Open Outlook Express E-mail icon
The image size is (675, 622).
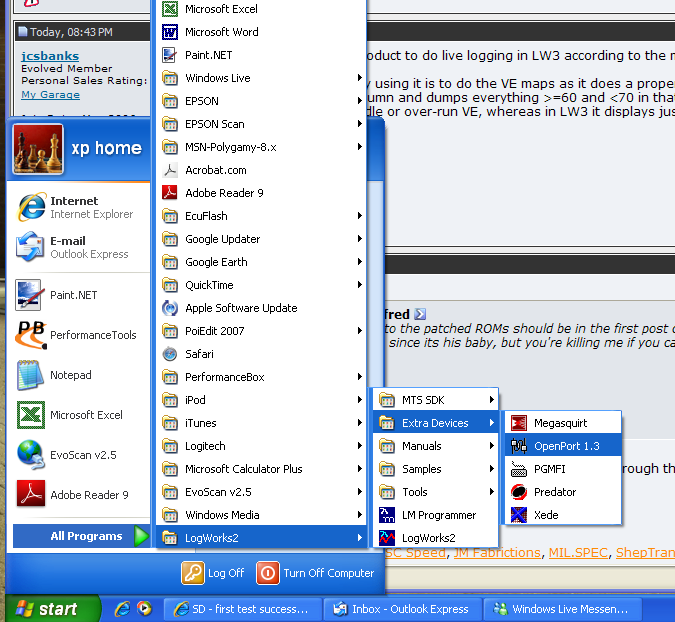click(29, 247)
